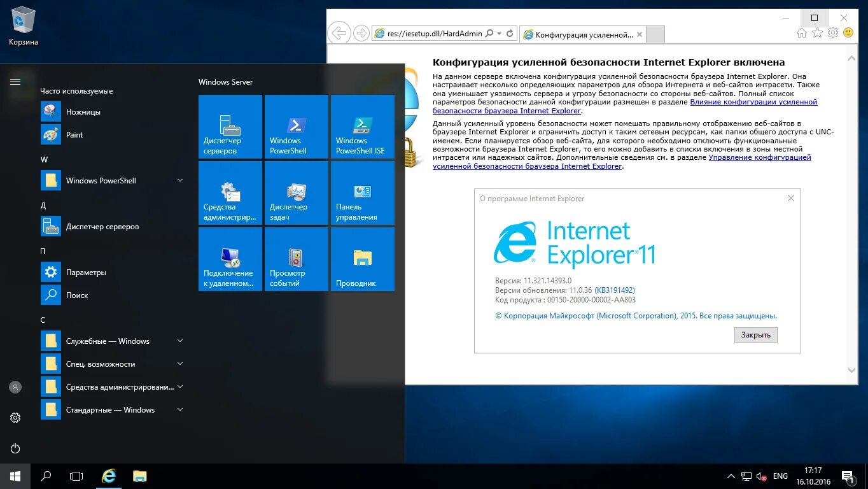Click the Часто используемые heading
The height and width of the screenshot is (489, 868).
pos(76,91)
